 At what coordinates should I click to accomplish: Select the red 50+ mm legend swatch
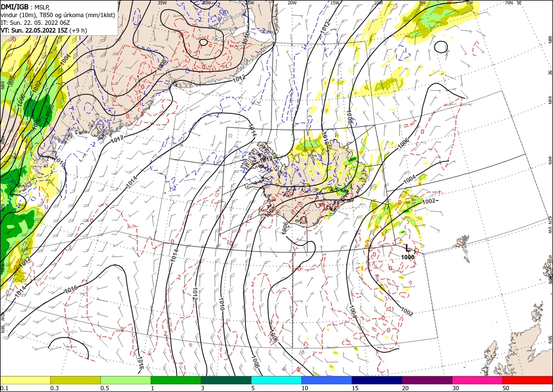(x=528, y=380)
